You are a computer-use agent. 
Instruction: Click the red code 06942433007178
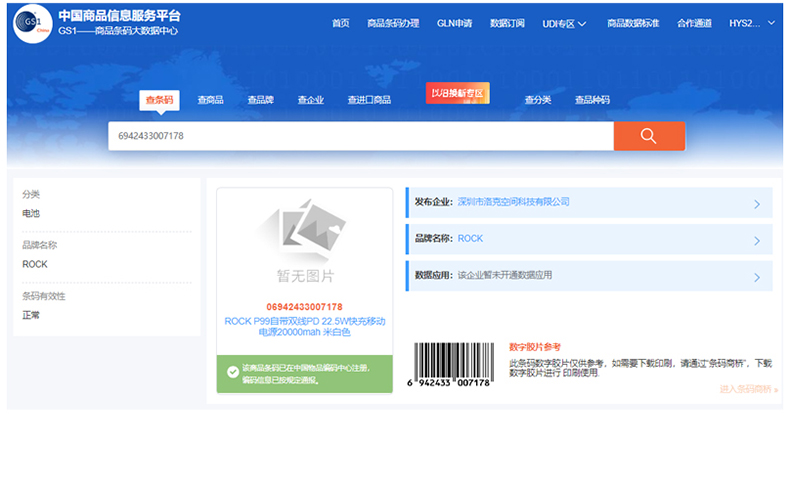(x=304, y=307)
